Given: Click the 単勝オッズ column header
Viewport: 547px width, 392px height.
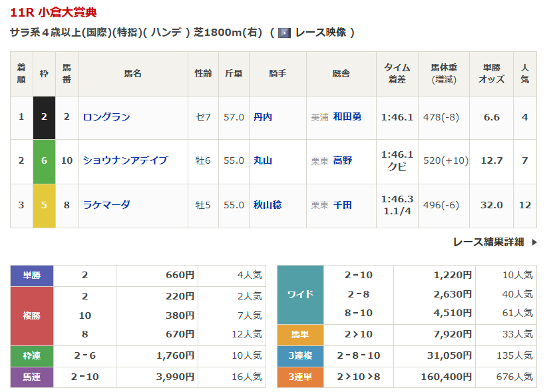Looking at the screenshot, I should [x=491, y=73].
